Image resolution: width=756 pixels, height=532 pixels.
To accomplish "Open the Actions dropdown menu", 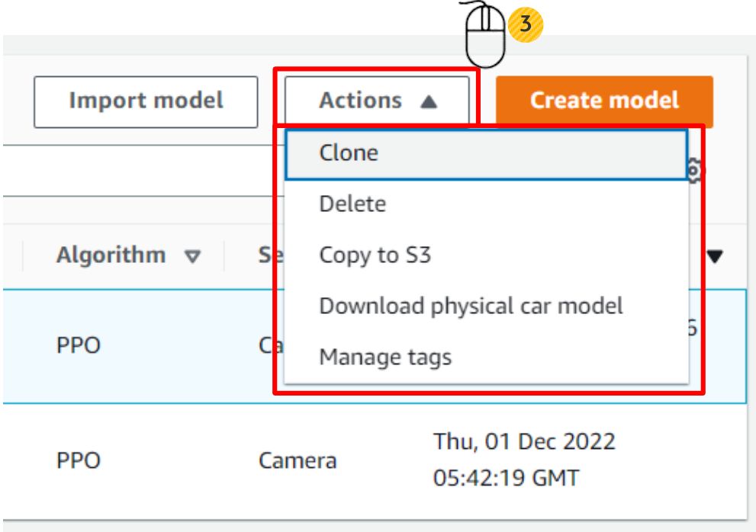I will [378, 101].
